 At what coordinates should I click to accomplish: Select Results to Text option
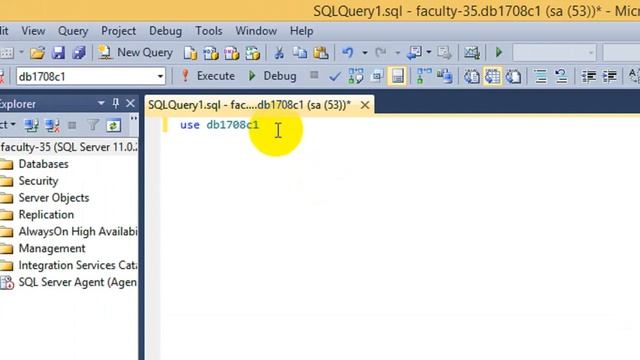[x=472, y=76]
